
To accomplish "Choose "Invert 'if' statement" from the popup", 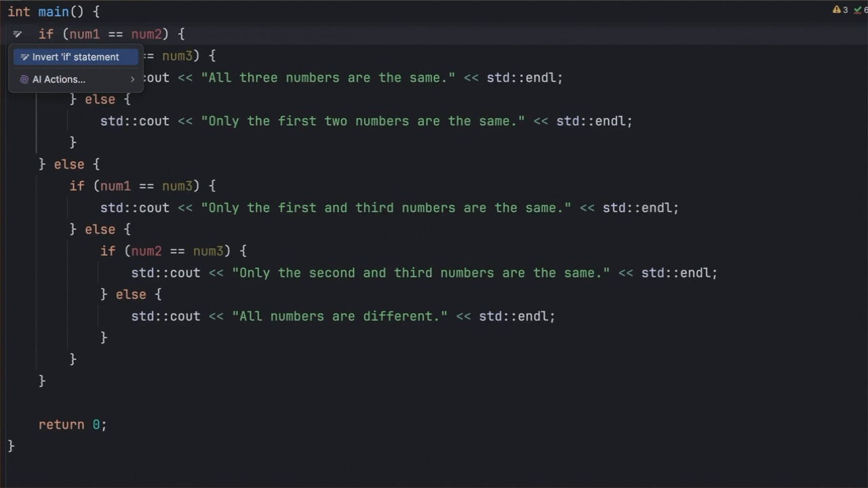I will tap(75, 57).
